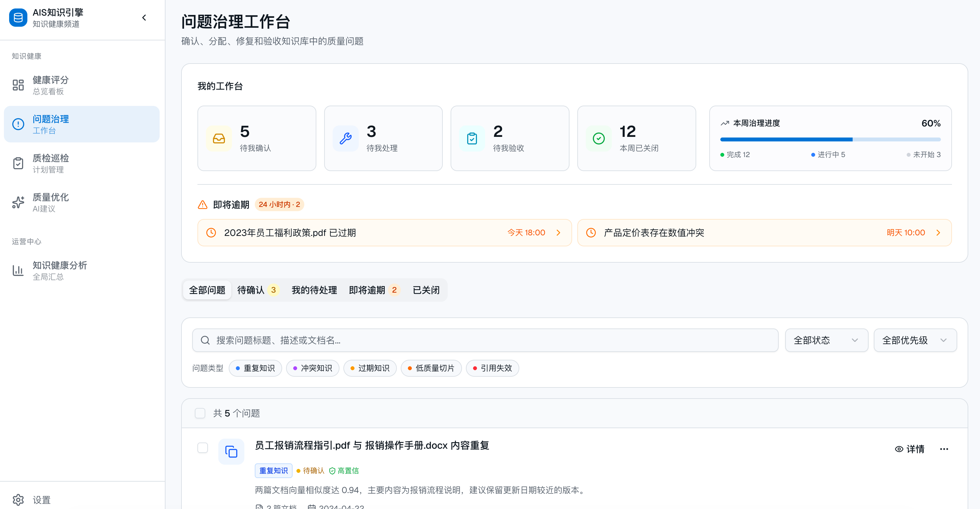Click the 24 小时内 · 2 badge
Image resolution: width=980 pixels, height=509 pixels.
[x=279, y=205]
